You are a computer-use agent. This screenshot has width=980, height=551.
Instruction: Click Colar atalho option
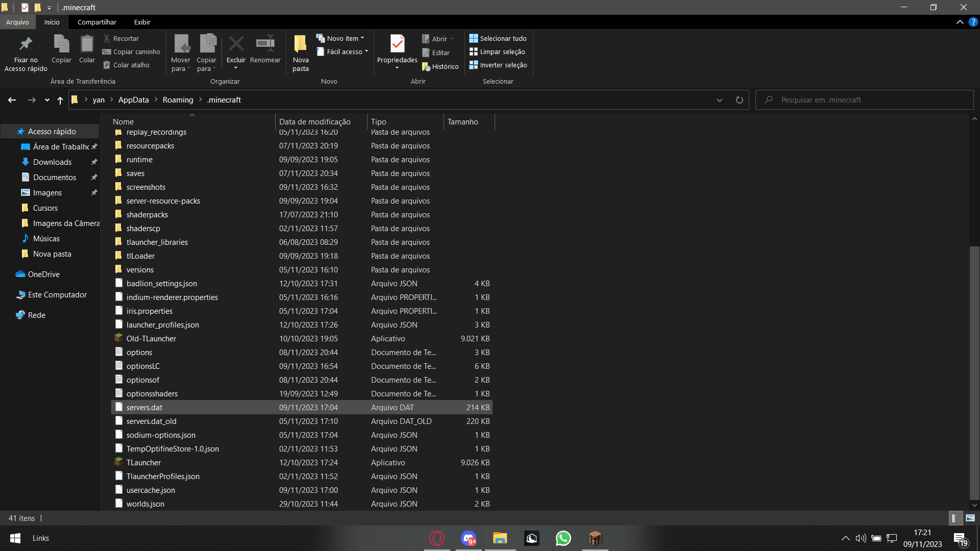pos(126,65)
